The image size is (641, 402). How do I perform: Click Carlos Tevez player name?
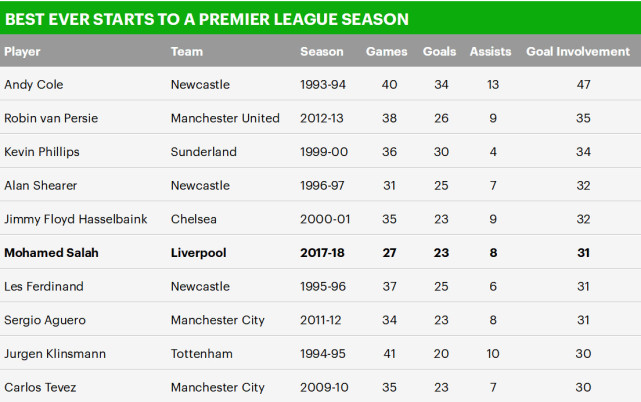pyautogui.click(x=40, y=387)
